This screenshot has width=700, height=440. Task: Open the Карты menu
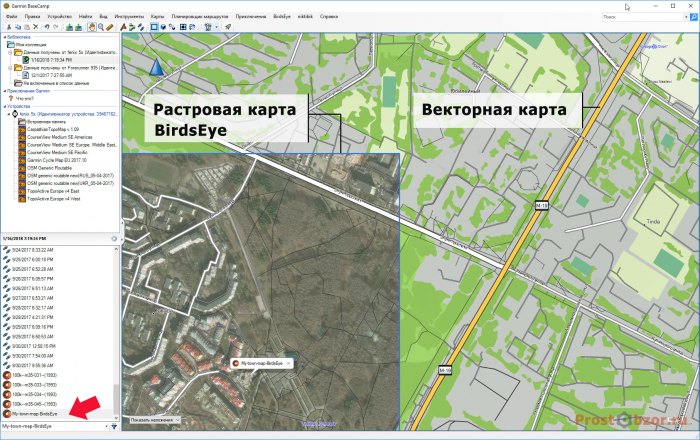[157, 17]
